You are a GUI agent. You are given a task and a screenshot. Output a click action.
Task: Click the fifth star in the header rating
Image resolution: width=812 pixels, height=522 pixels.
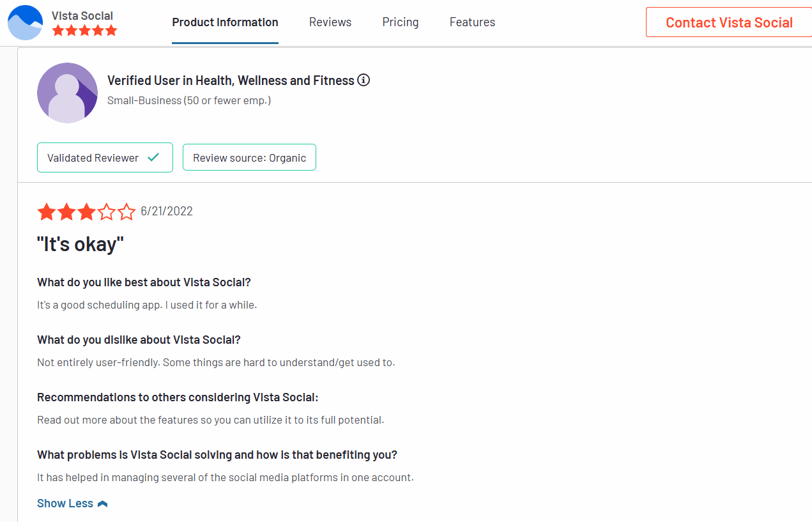pos(112,29)
